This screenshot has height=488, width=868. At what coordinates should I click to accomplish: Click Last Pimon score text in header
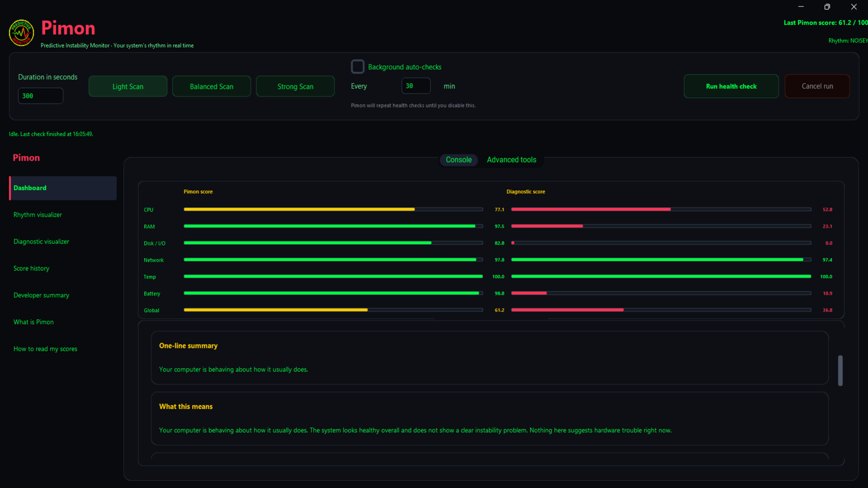tap(826, 23)
